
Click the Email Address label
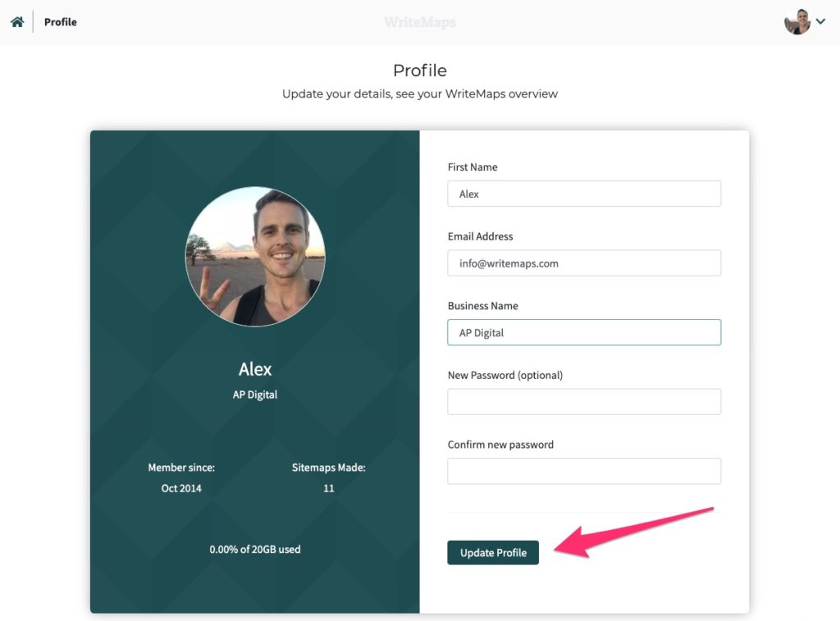tap(480, 236)
